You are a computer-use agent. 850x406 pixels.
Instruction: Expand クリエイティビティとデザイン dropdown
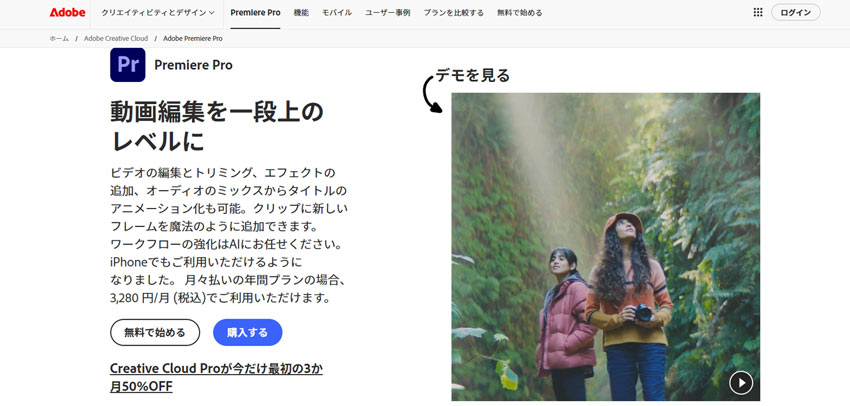158,12
